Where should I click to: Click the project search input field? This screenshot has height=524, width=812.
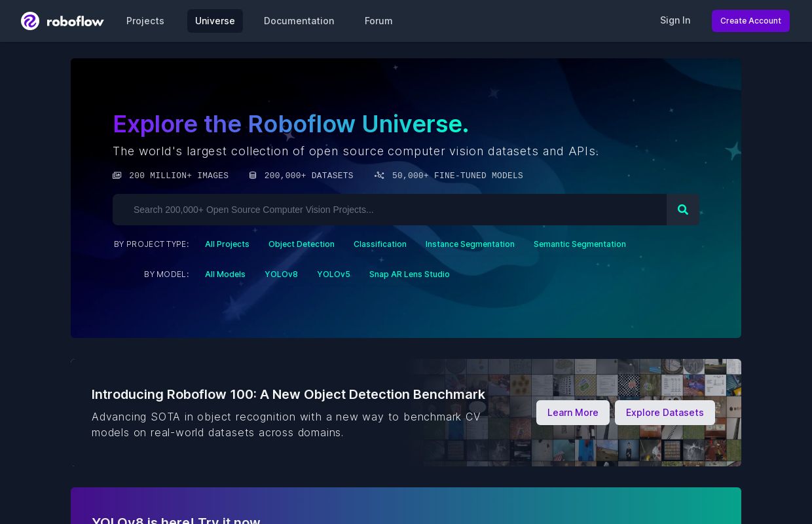tap(390, 210)
